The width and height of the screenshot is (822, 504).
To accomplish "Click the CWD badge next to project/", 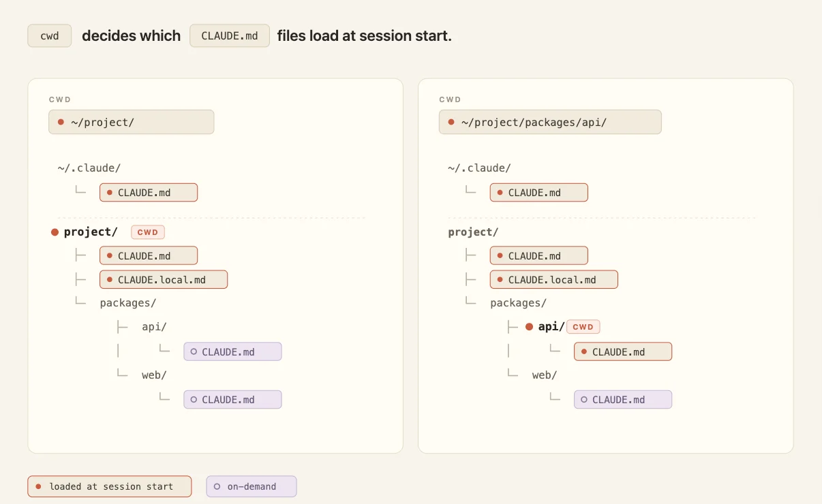I will 148,232.
